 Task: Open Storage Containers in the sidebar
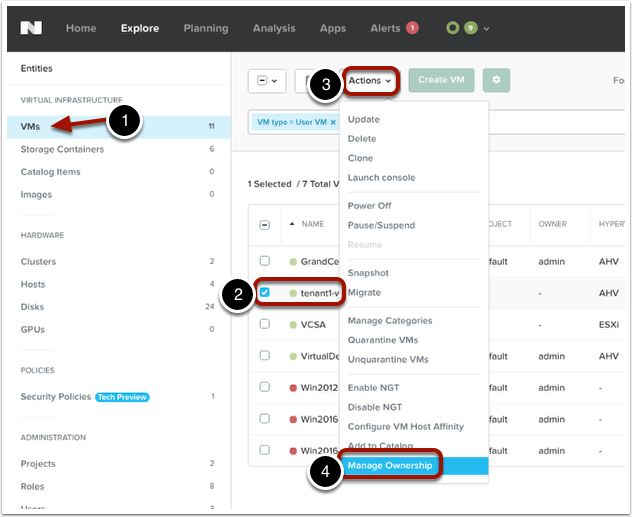[x=62, y=149]
